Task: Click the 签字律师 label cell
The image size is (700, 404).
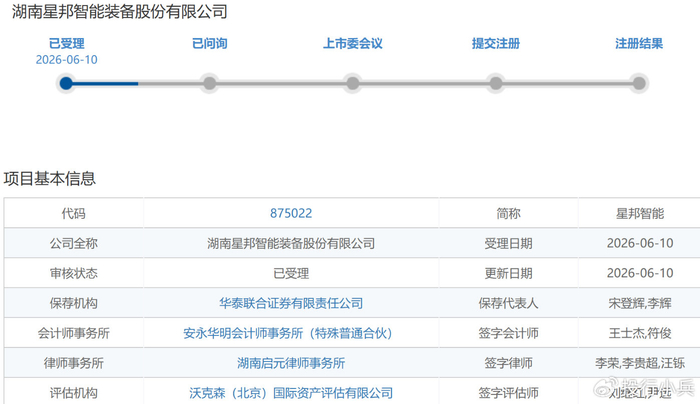Action: (x=508, y=363)
